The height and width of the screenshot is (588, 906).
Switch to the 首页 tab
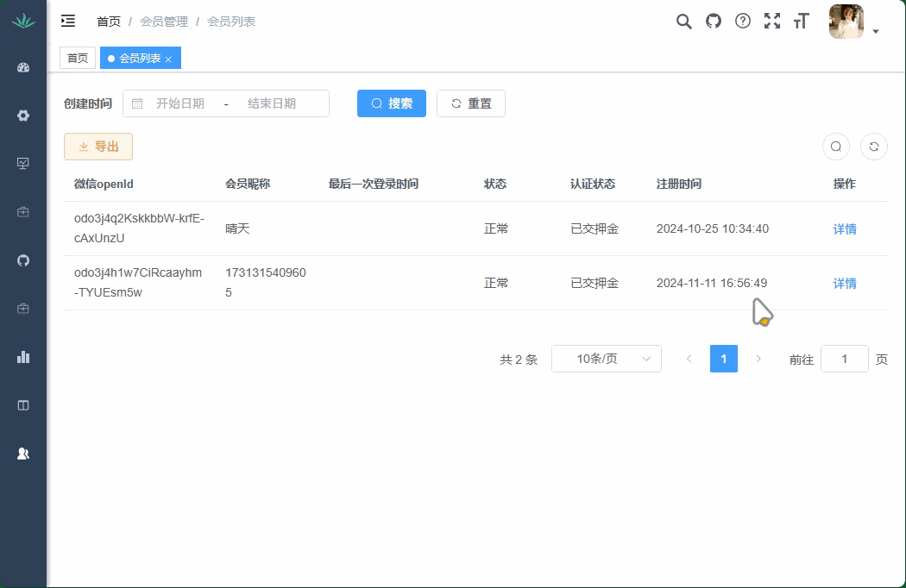pos(78,58)
